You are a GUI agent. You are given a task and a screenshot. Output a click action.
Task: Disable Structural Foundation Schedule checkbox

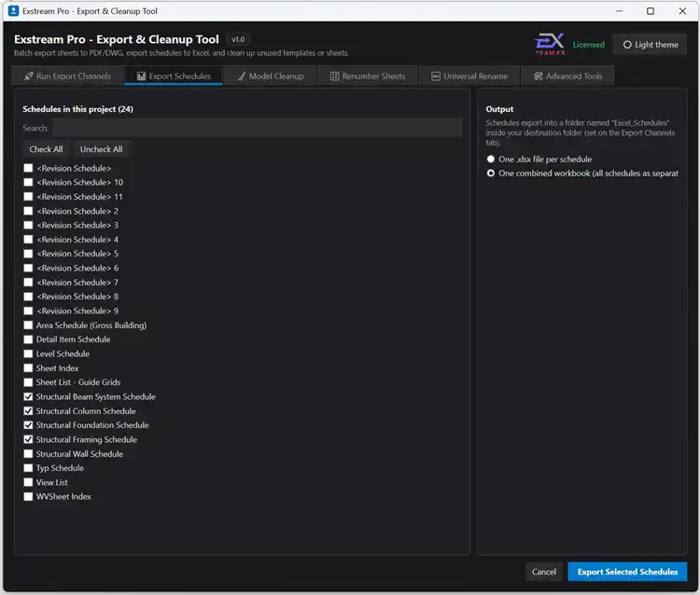point(28,425)
